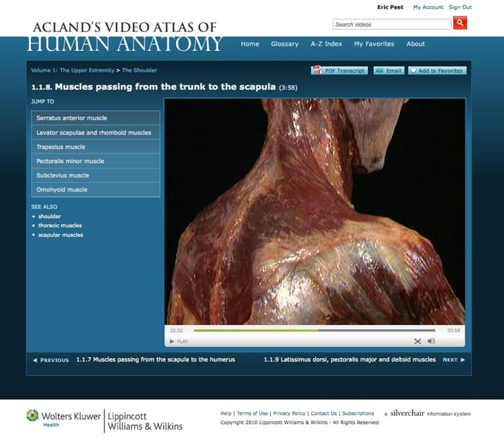Open the PDF Transcript
The image size is (504, 446).
(340, 71)
